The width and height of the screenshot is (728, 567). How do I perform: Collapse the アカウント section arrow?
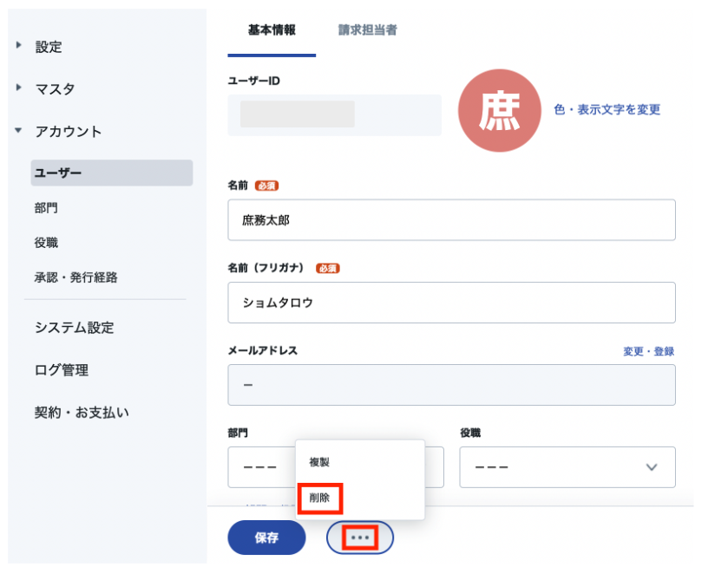click(x=18, y=130)
